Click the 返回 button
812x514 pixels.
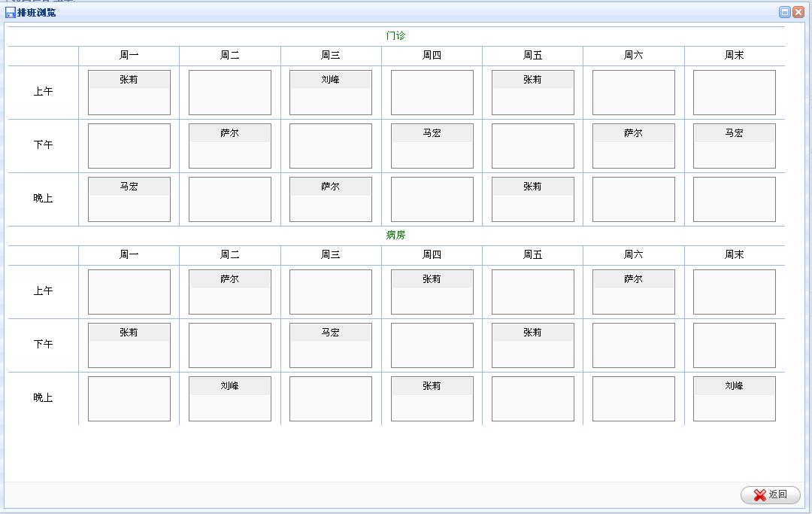[x=770, y=495]
